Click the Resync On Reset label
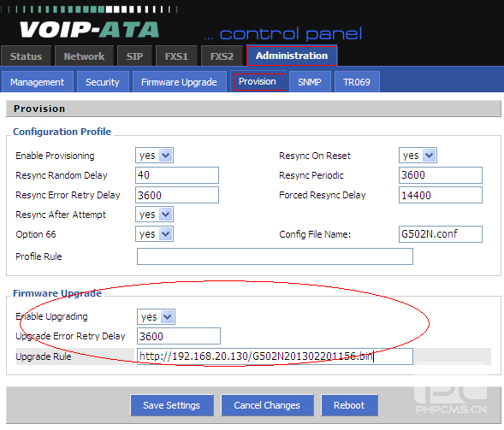Screen dimensions: 504x430 (315, 156)
